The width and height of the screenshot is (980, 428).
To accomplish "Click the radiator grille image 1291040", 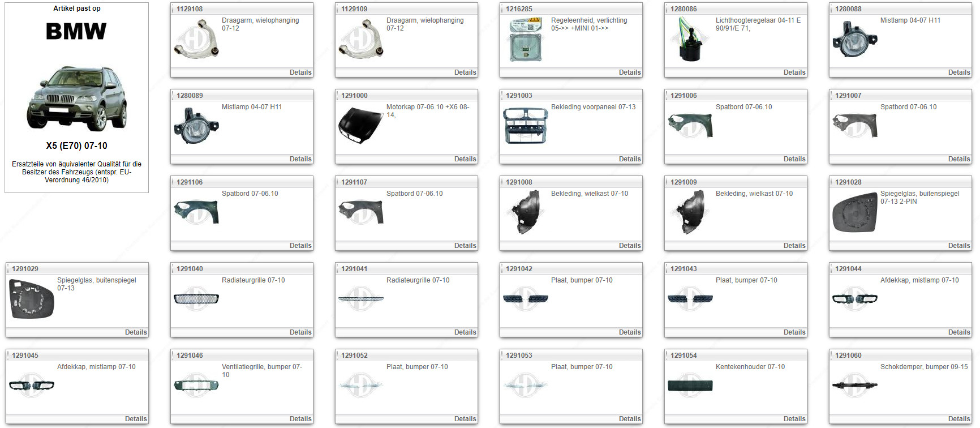I will [x=196, y=299].
